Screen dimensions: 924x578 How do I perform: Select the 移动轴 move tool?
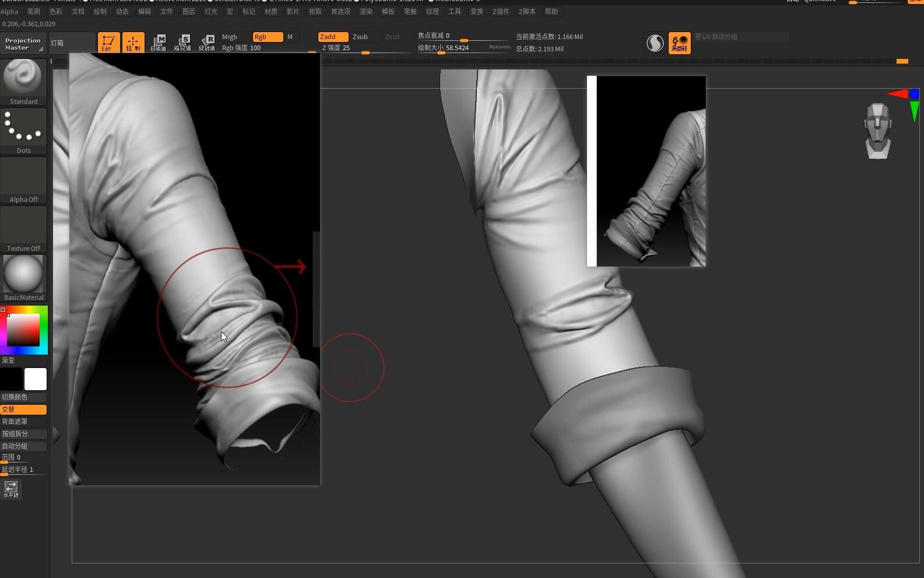coord(158,43)
